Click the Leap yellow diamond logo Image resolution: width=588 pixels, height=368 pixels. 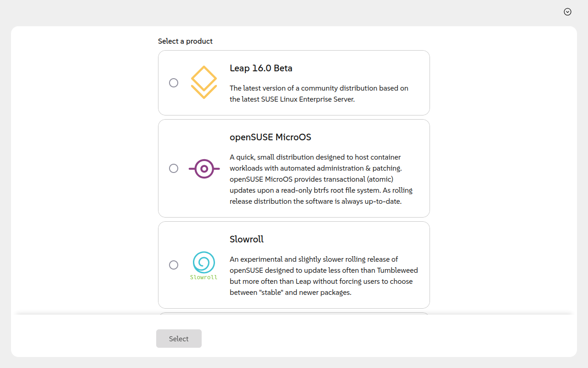[x=204, y=82]
